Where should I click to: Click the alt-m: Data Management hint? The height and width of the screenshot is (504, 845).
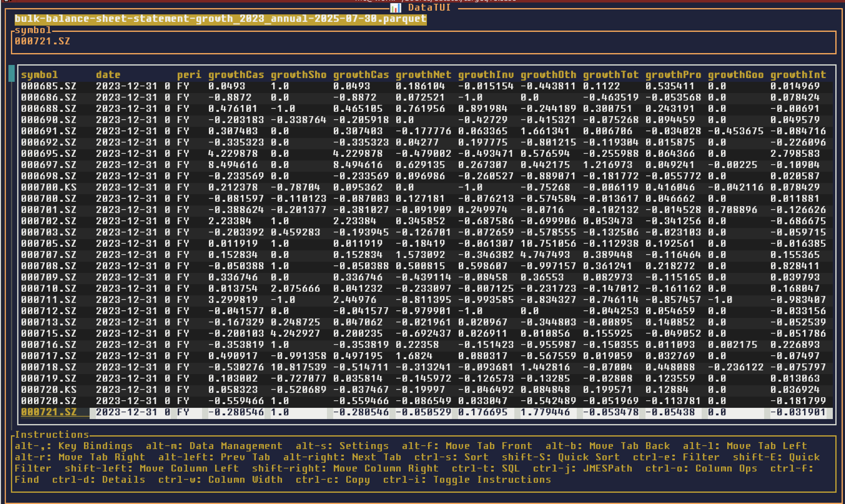(x=214, y=446)
